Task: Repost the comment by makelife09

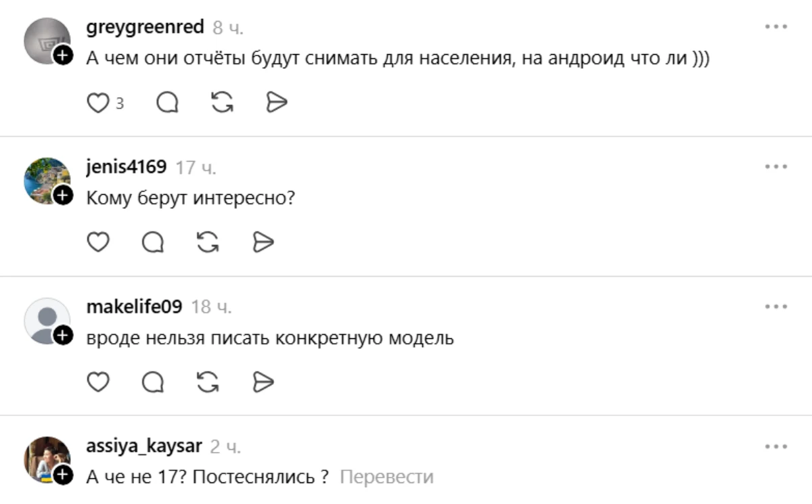Action: [208, 381]
